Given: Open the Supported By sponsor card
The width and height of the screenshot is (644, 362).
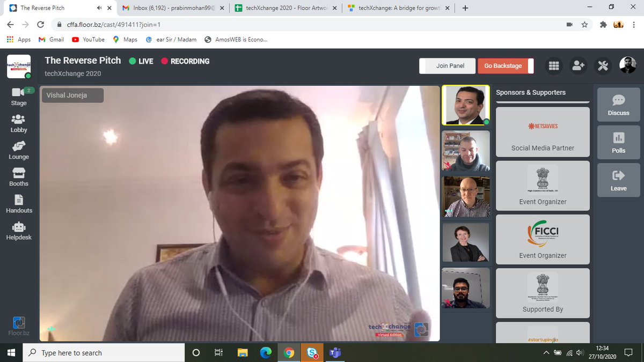Looking at the screenshot, I should pyautogui.click(x=543, y=293).
